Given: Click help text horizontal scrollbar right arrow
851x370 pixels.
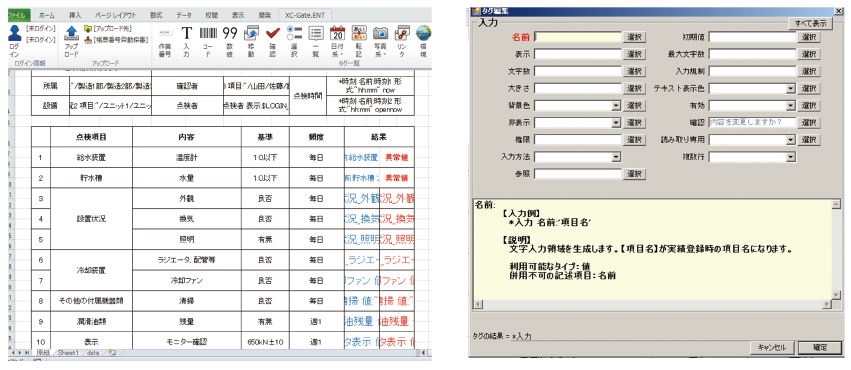Looking at the screenshot, I should [827, 304].
